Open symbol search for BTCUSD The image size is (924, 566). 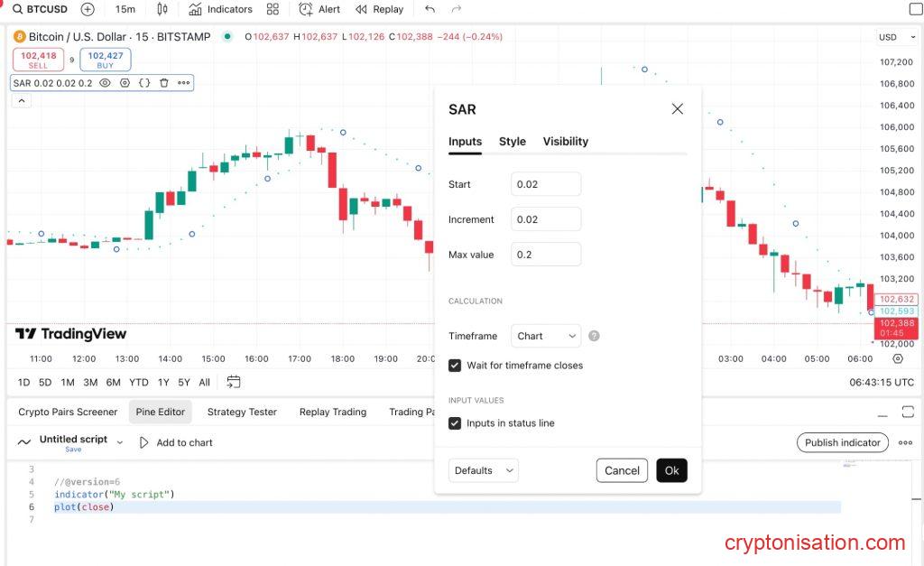(x=40, y=9)
